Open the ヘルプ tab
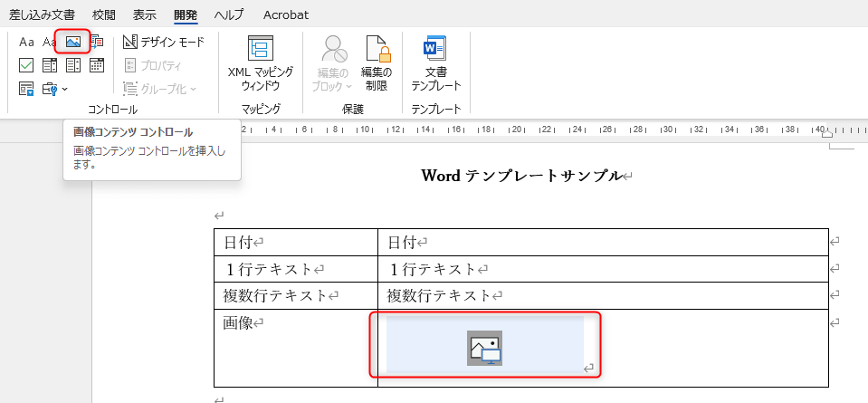868x403 pixels. coord(229,15)
